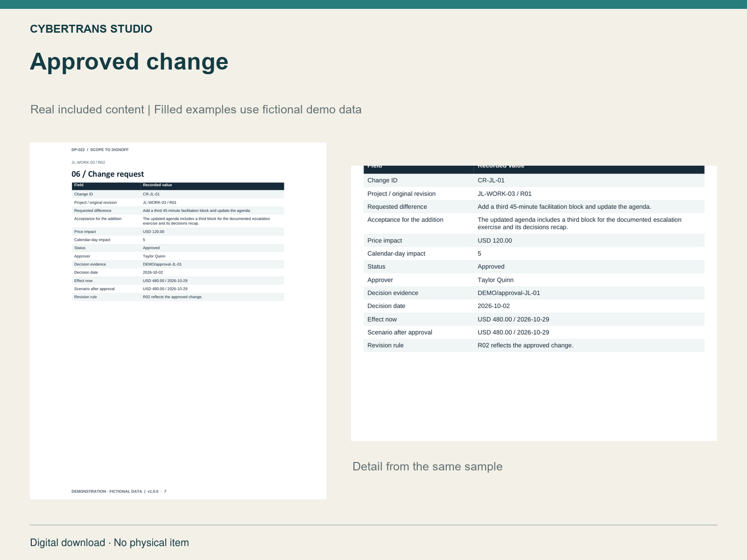
Task: Click 'Requested difference' label in enlarged detail
Action: pos(397,207)
